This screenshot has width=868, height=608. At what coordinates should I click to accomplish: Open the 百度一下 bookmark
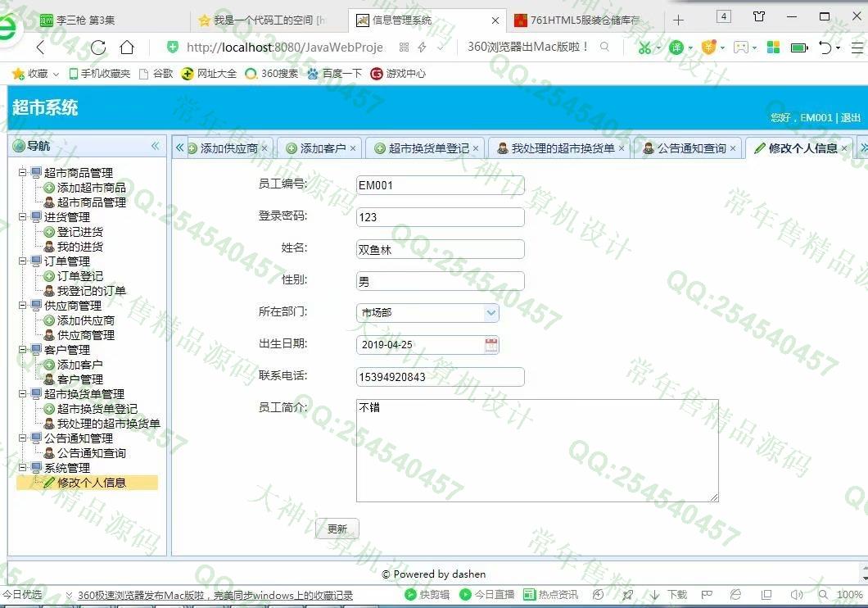pos(335,74)
